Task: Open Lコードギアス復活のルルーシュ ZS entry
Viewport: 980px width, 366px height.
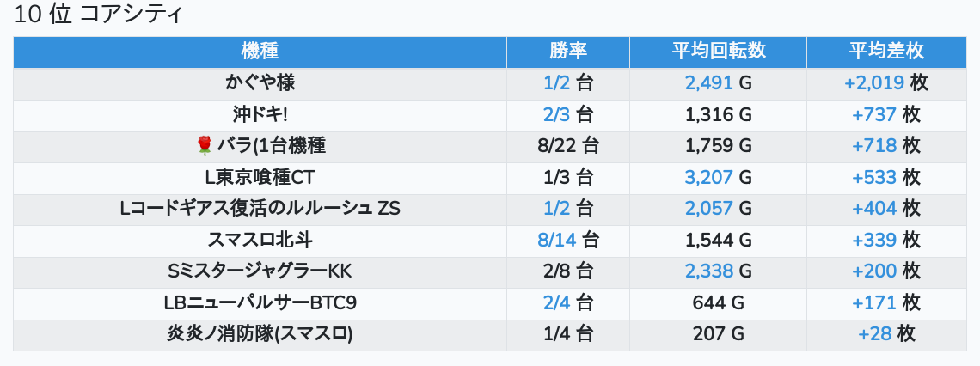Action: [260, 209]
